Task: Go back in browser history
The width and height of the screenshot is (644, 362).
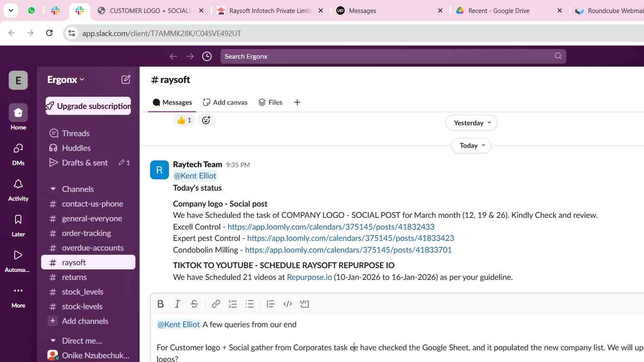Action: pyautogui.click(x=12, y=33)
